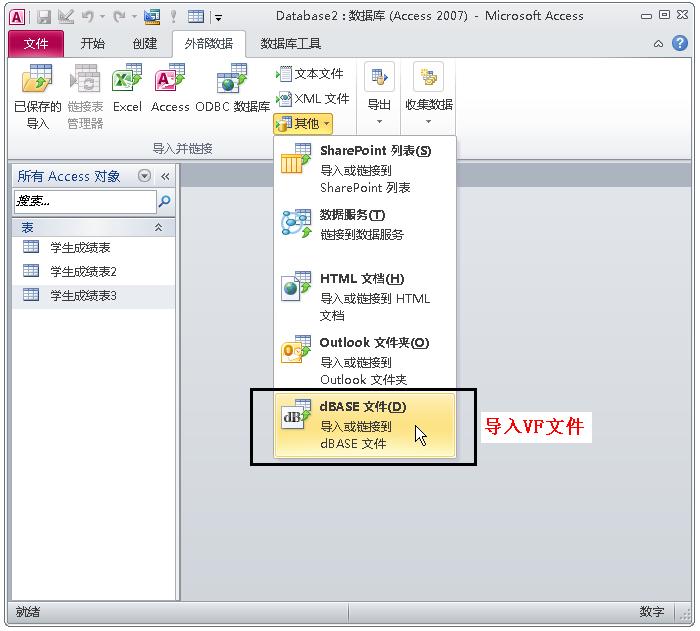Minimize the Access window
Image resolution: width=700 pixels, height=631 pixels.
pyautogui.click(x=646, y=16)
